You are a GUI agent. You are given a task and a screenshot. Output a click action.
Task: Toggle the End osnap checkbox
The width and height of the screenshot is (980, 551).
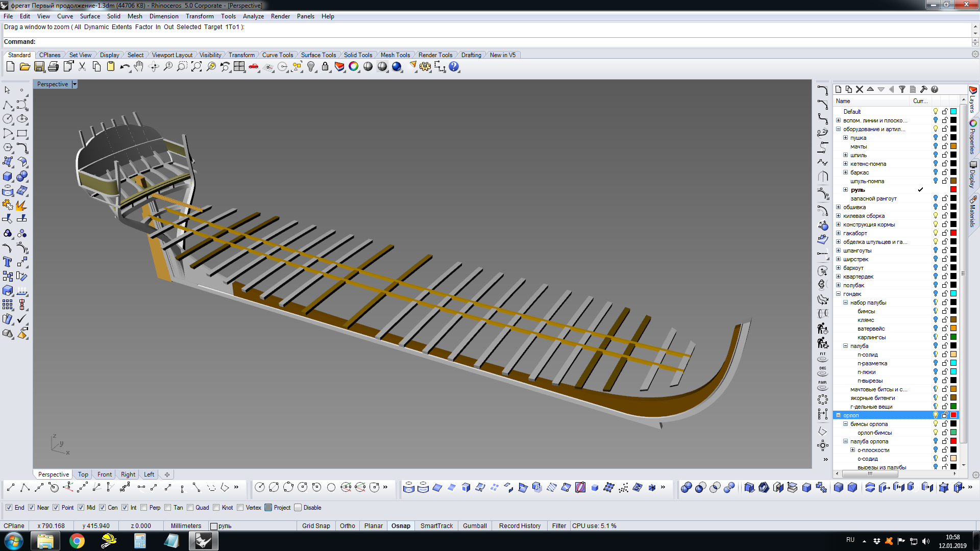tap(9, 508)
